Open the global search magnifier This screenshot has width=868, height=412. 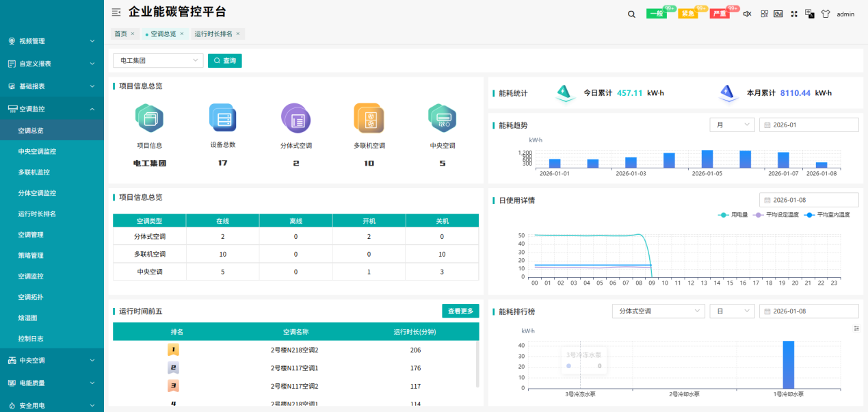coord(631,14)
